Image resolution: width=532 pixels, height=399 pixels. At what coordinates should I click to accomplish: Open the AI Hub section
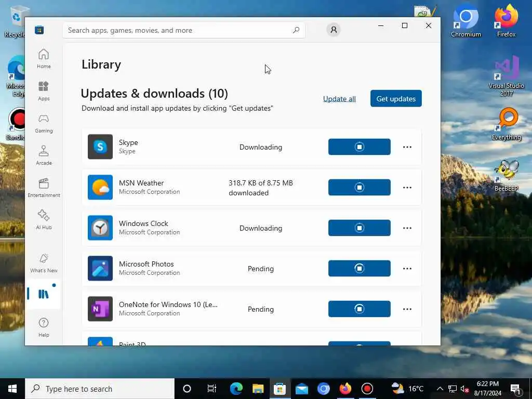click(44, 220)
